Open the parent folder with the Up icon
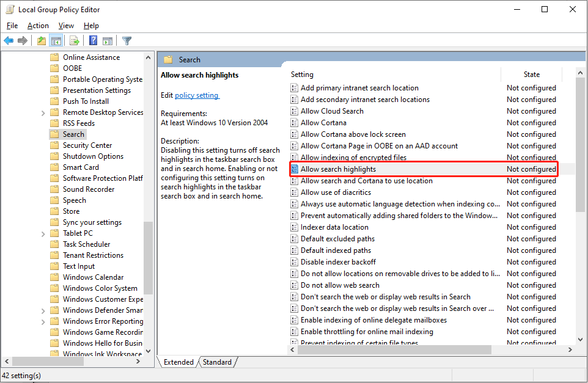Image resolution: width=588 pixels, height=383 pixels. [41, 40]
